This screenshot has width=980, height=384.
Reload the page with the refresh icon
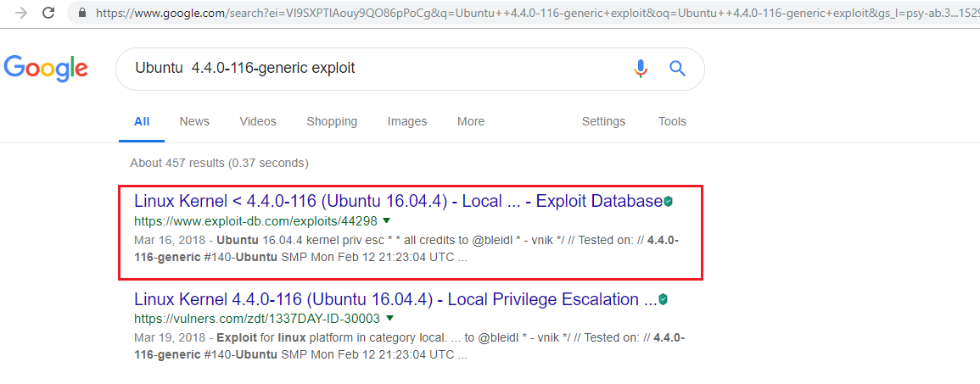point(48,13)
